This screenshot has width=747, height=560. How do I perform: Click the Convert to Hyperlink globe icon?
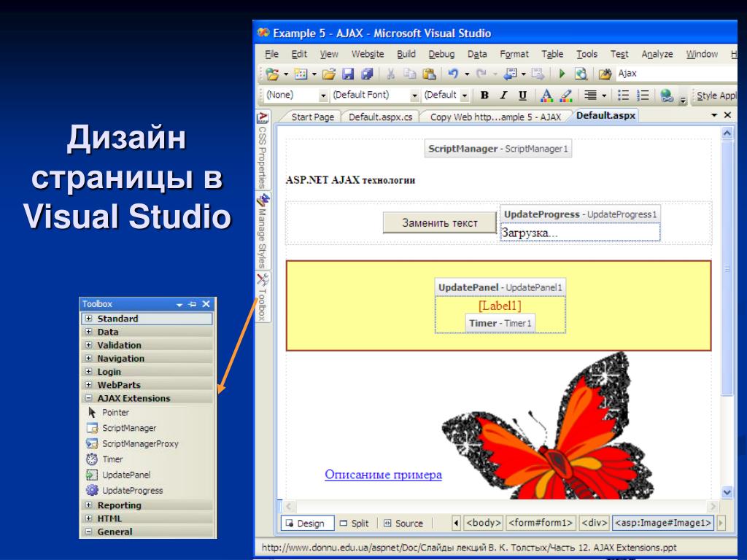(667, 96)
